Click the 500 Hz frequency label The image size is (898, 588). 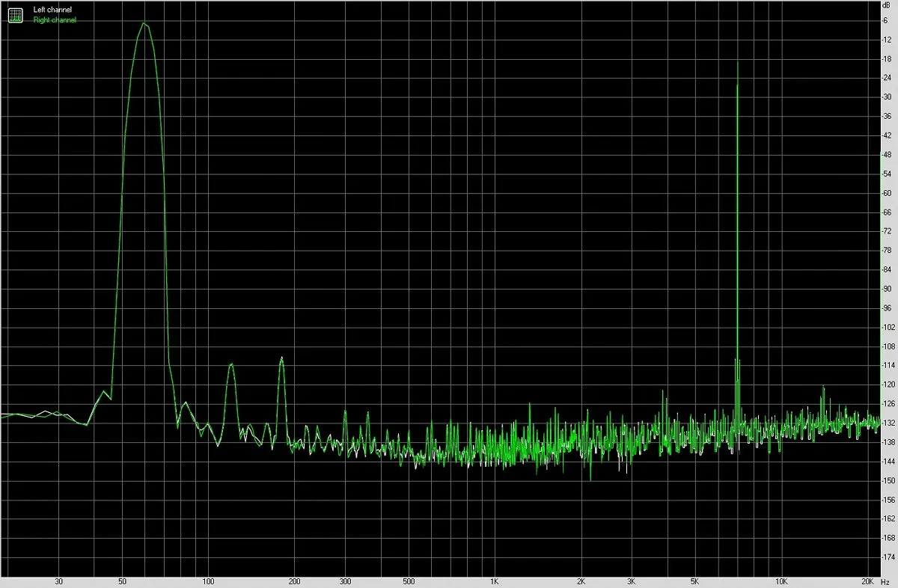(409, 581)
